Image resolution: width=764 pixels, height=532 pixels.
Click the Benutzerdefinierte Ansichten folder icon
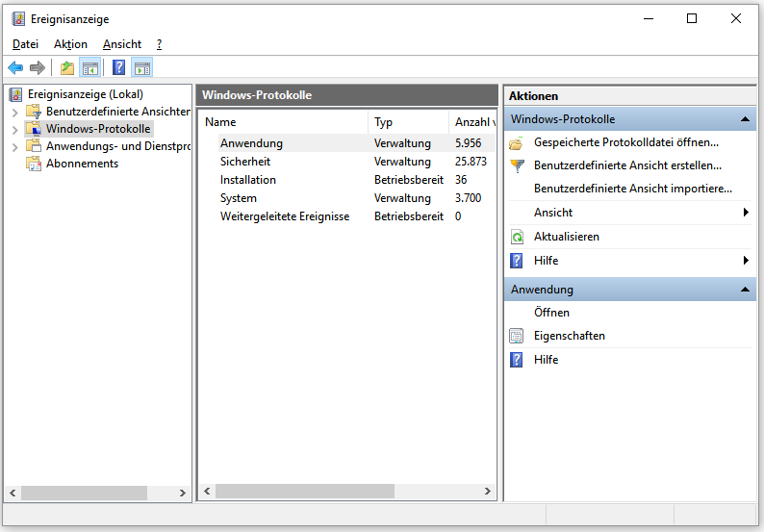tap(34, 112)
